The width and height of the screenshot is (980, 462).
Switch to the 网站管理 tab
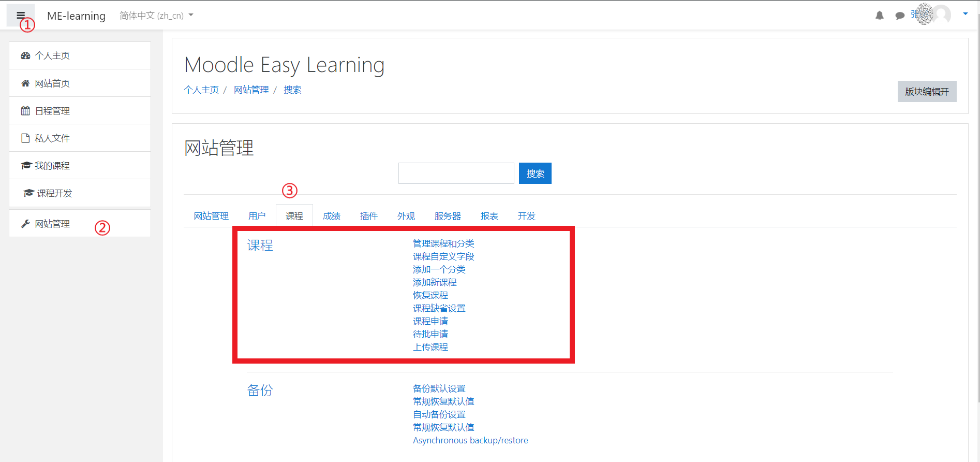coord(211,216)
